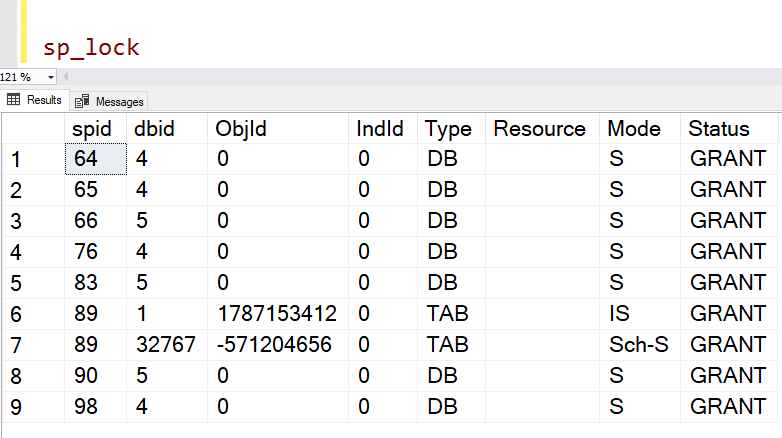Click the Status column header
Viewport: 782px width, 438px height.
719,128
